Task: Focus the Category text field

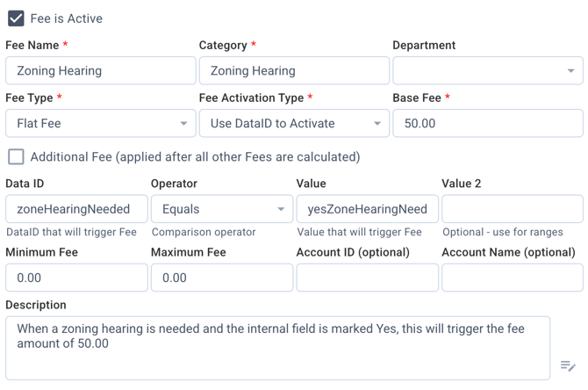Action: tap(294, 70)
